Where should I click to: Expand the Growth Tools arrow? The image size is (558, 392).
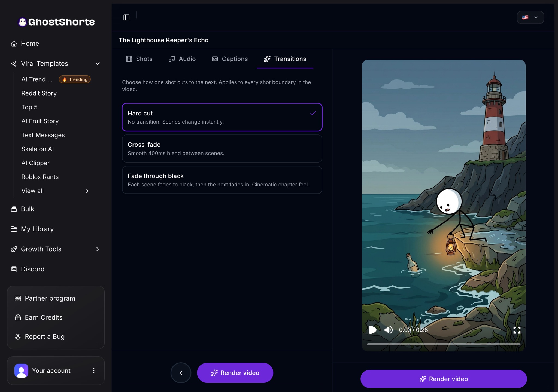(x=98, y=249)
